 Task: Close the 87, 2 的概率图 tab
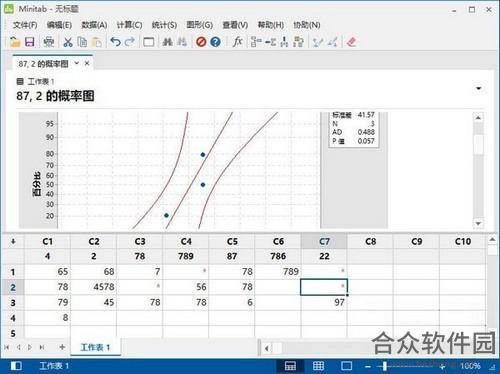pos(87,63)
